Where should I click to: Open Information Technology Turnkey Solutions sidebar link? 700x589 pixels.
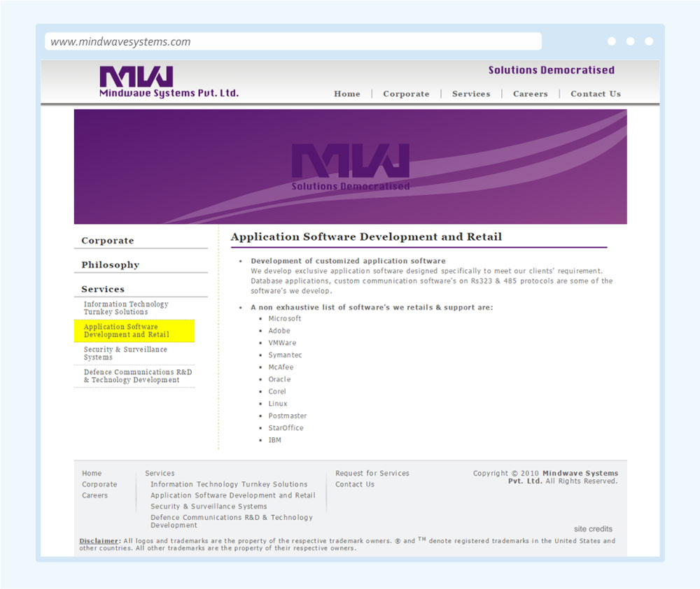coord(126,308)
